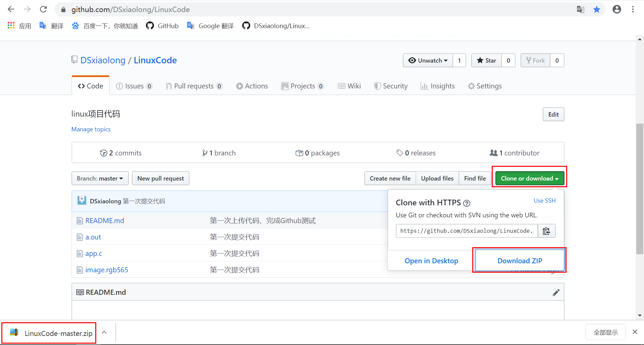The height and width of the screenshot is (345, 644).
Task: Switch to the Code tab
Action: pos(91,86)
